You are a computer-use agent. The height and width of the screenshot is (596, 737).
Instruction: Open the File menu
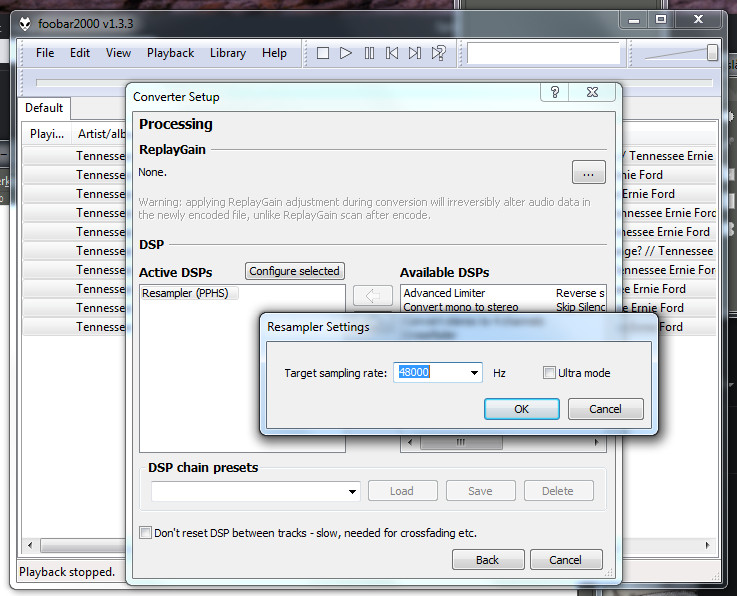coord(45,53)
